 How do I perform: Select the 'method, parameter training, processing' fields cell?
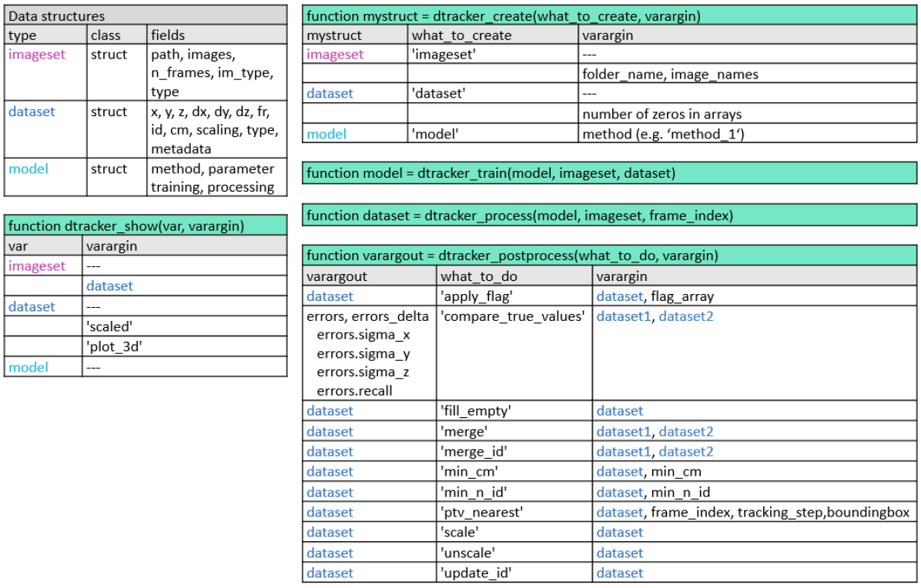pyautogui.click(x=216, y=177)
